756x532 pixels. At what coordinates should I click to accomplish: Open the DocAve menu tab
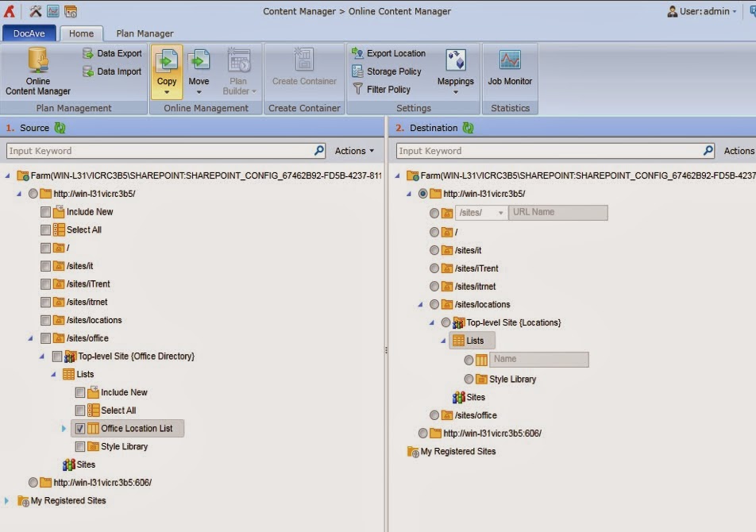(x=29, y=33)
